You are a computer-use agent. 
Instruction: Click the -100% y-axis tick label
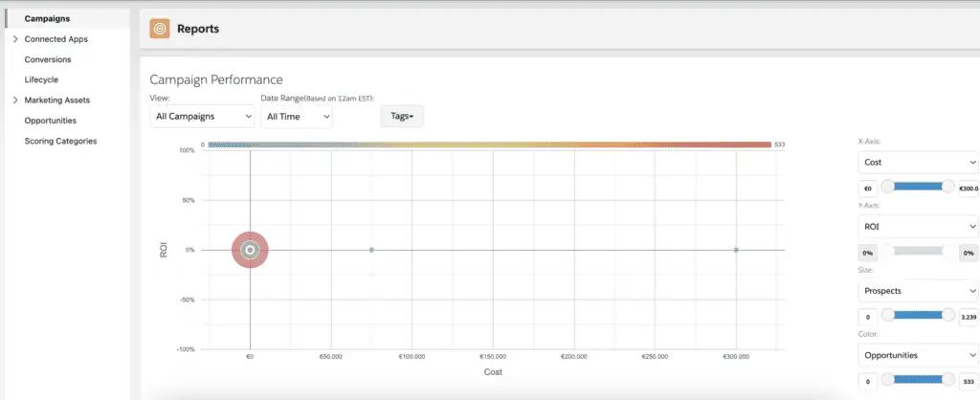186,349
